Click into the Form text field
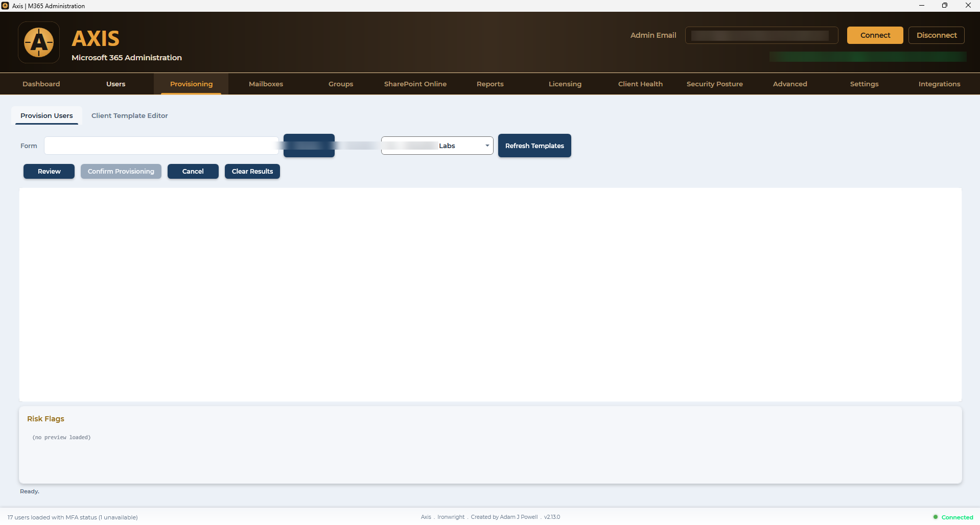Screen dimensions: 980x525 161,146
